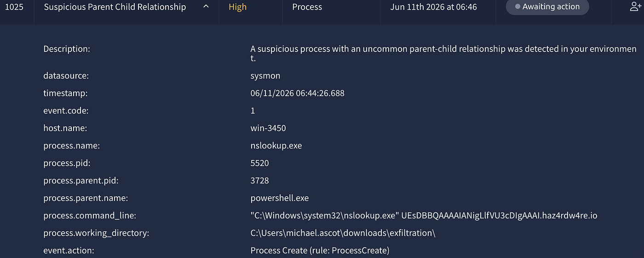Collapse the alert details chevron
The height and width of the screenshot is (258, 644).
pyautogui.click(x=206, y=7)
